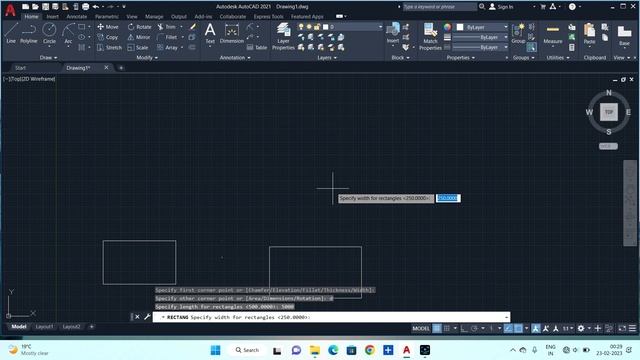Image resolution: width=640 pixels, height=360 pixels.
Task: Click the Move tool
Action: pyautogui.click(x=108, y=27)
